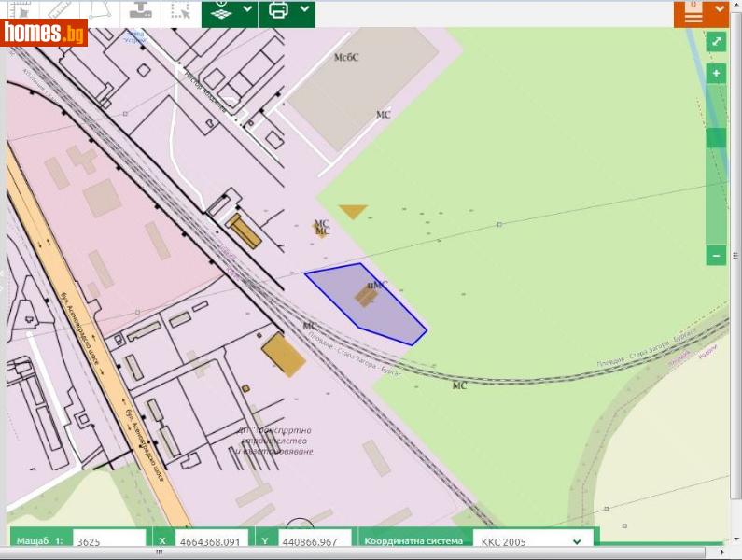Expand the print options dropdown arrow
Viewport: 742px width, 560px height.
[304, 9]
